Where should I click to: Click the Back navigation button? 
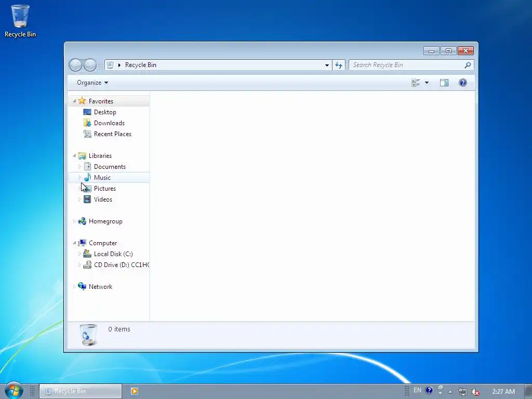[75, 65]
